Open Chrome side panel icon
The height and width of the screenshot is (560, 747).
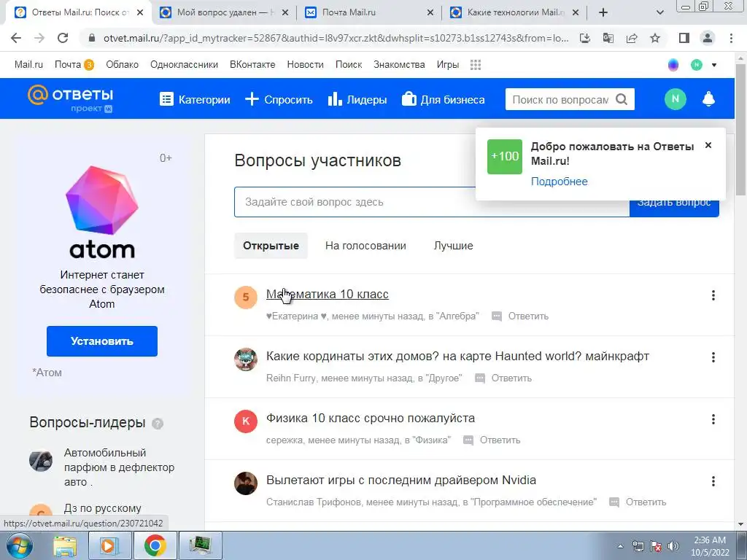point(684,38)
